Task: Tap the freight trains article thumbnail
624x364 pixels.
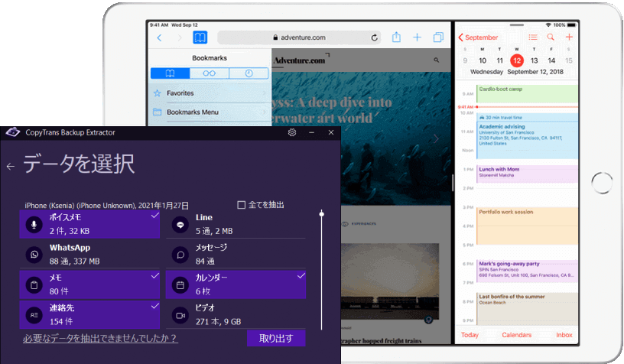Action: pos(390,281)
